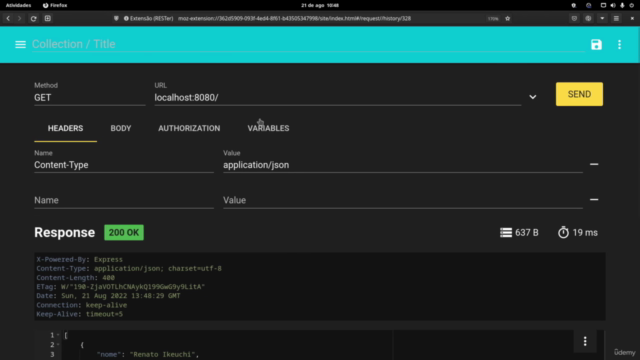
Task: Open the clock showing 21 de ago
Action: 320,5
